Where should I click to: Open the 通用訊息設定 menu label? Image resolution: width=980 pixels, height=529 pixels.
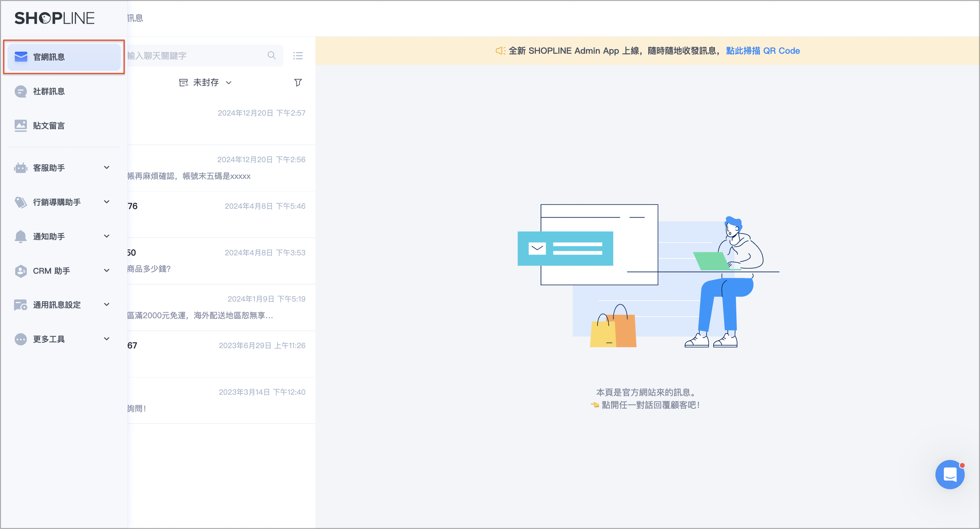click(x=57, y=305)
